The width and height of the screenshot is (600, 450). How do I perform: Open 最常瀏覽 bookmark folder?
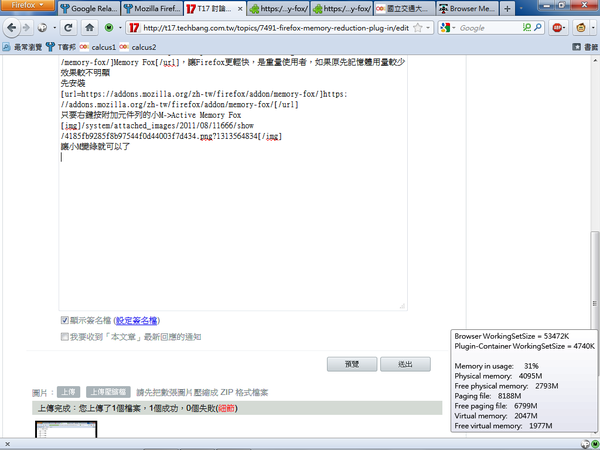point(22,47)
